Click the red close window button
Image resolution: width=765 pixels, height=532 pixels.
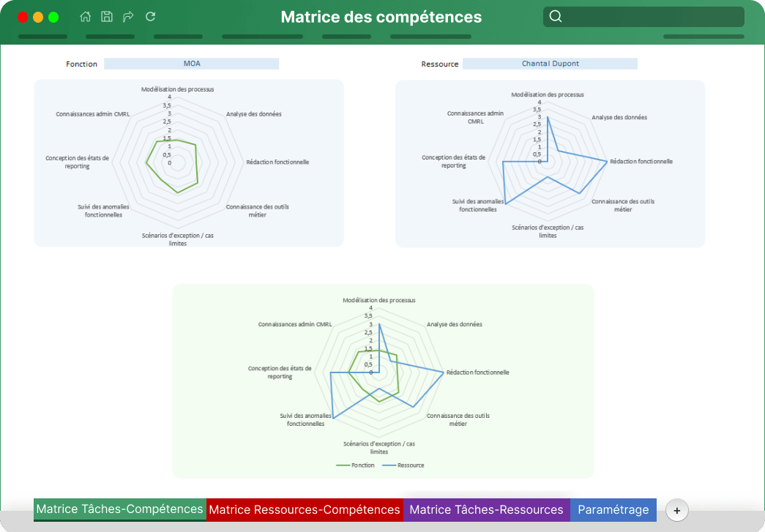23,18
